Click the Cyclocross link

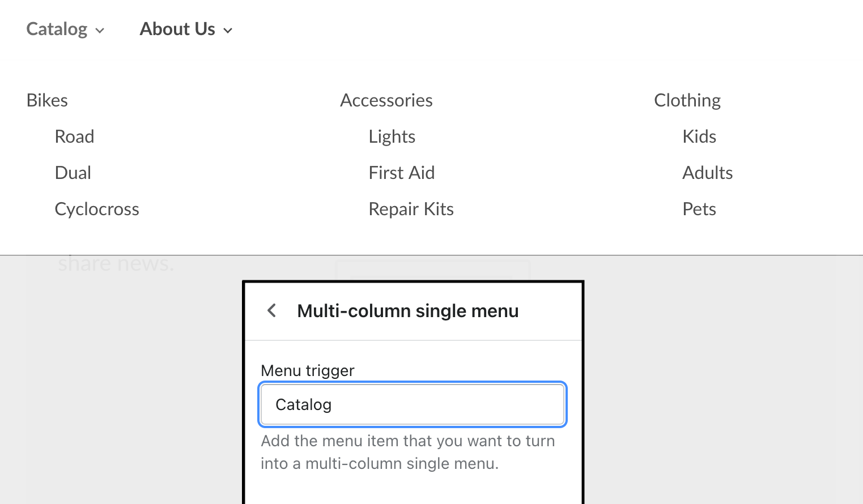(x=96, y=209)
